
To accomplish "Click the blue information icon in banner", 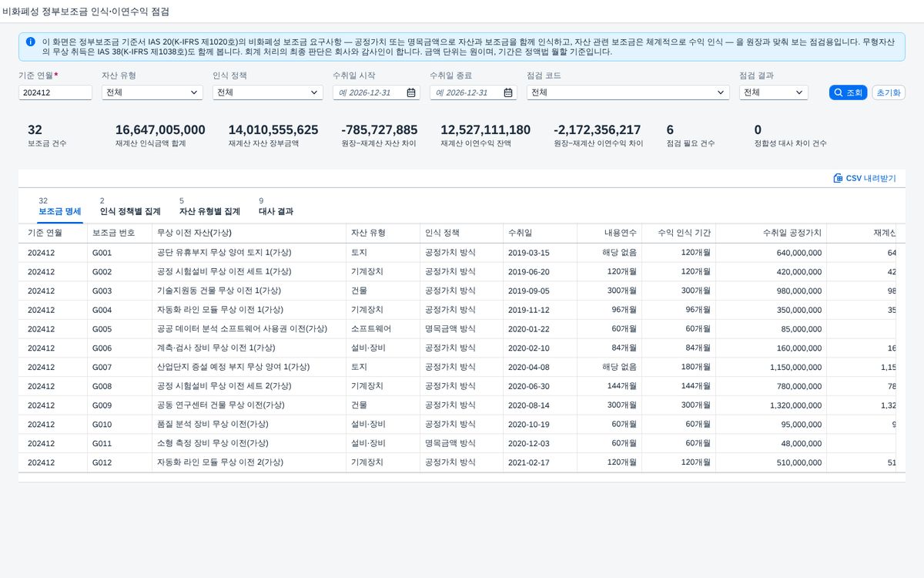I will point(30,42).
